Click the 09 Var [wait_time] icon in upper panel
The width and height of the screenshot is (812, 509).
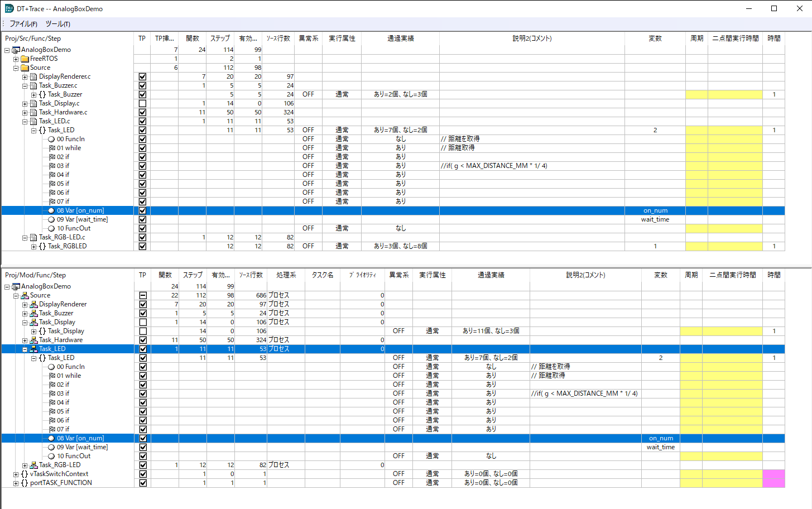pyautogui.click(x=51, y=219)
